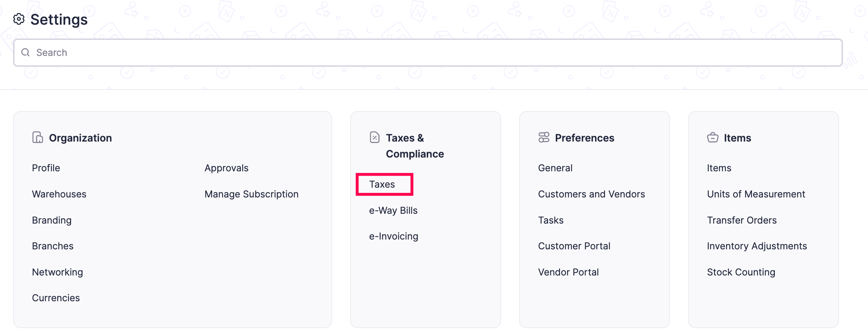This screenshot has height=331, width=868.
Task: Open the Stock Counting settings
Action: (741, 272)
